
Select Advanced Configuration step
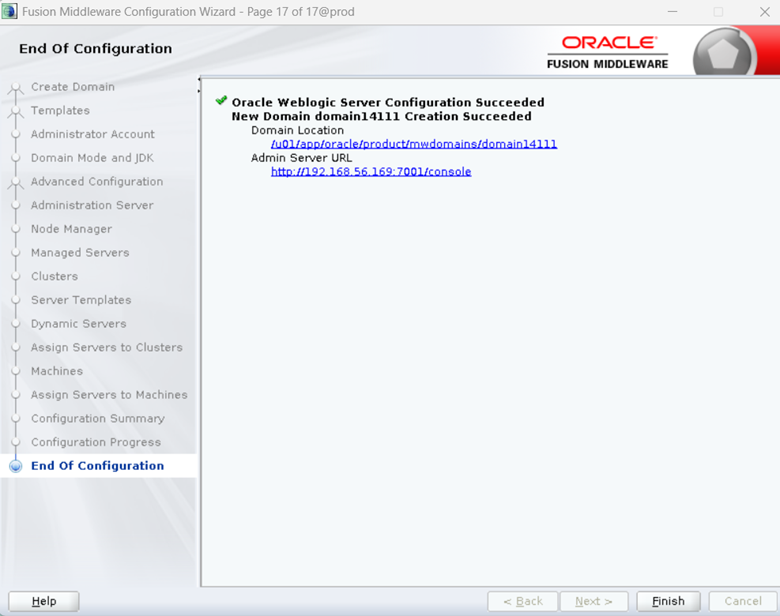click(x=97, y=182)
